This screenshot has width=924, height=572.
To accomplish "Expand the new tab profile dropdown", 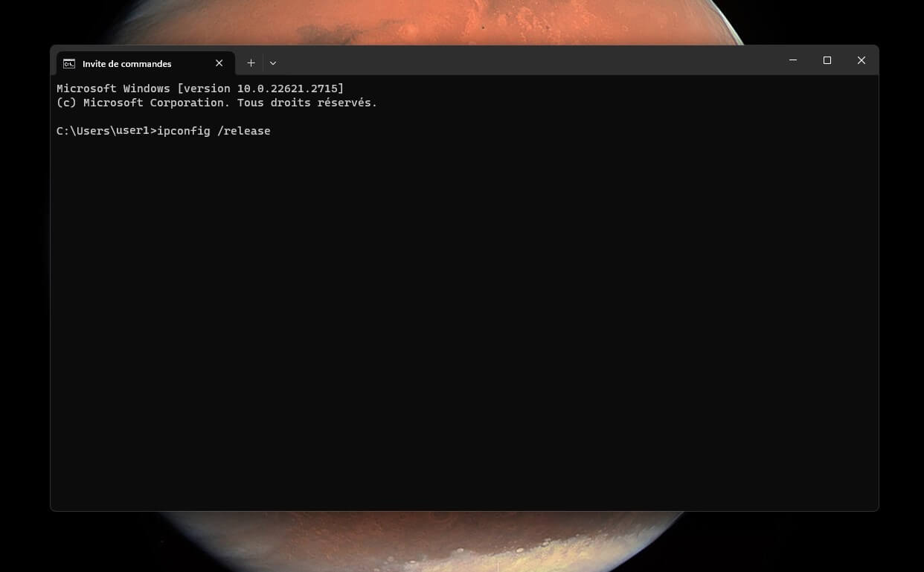I will (x=273, y=63).
